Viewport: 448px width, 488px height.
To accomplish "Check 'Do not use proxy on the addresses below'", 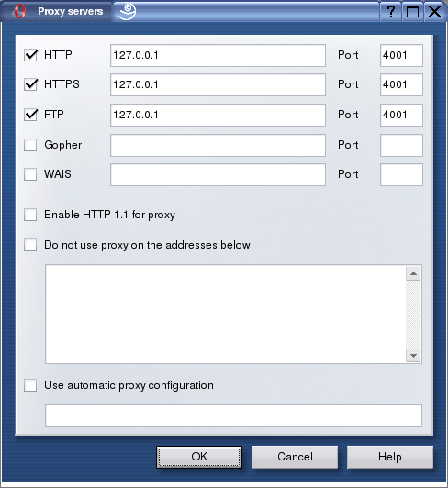I will click(x=30, y=245).
